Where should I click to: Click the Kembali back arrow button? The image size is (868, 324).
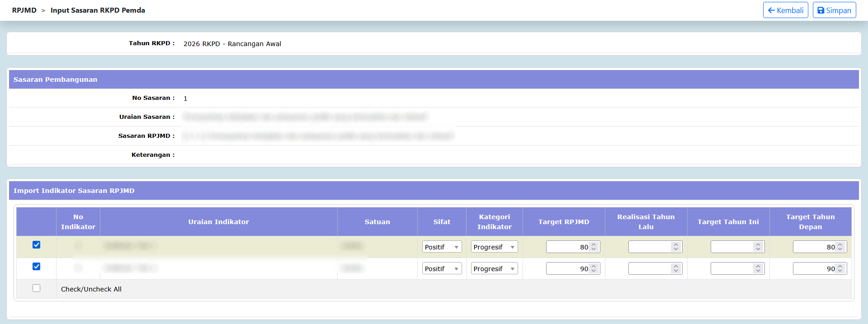click(785, 10)
